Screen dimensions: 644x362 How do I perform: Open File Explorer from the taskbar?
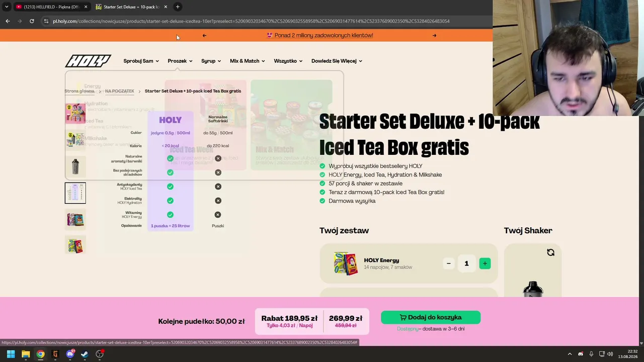pos(26,354)
